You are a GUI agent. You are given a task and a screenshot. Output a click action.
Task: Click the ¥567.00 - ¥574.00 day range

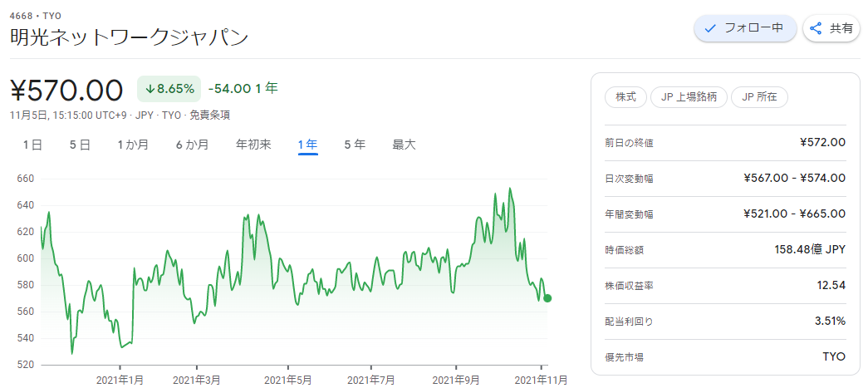point(794,179)
